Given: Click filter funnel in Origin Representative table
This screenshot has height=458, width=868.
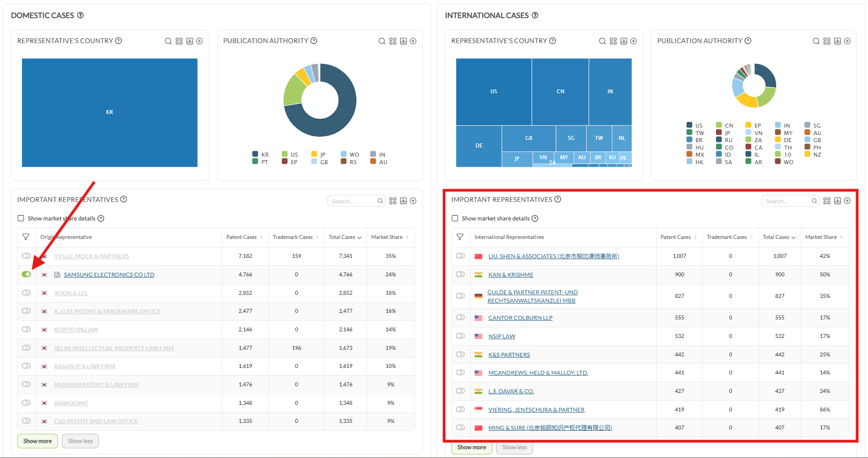Looking at the screenshot, I should (x=26, y=237).
